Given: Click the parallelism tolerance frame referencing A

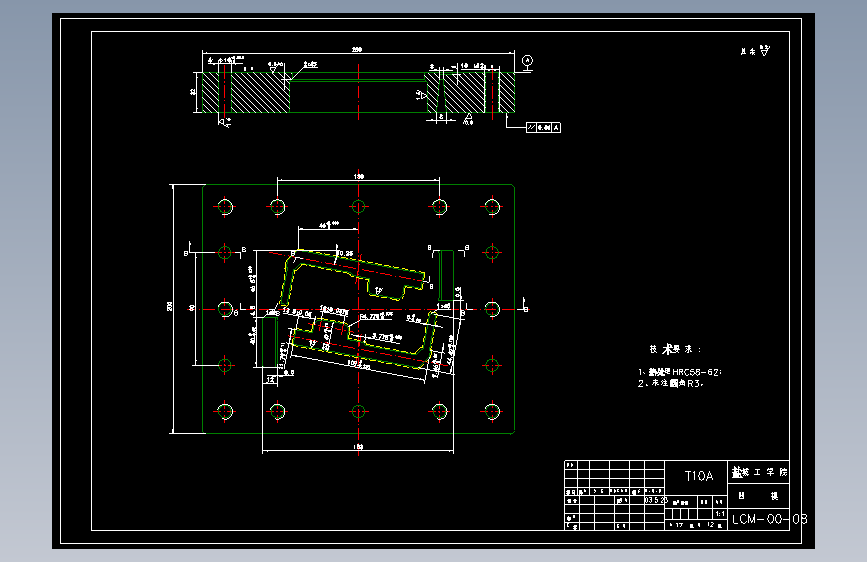Looking at the screenshot, I should (543, 128).
